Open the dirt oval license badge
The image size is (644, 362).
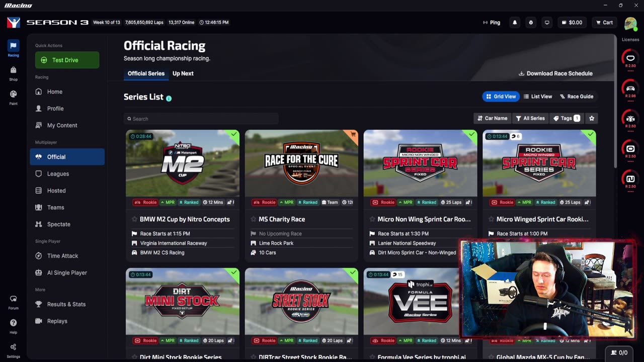630,148
